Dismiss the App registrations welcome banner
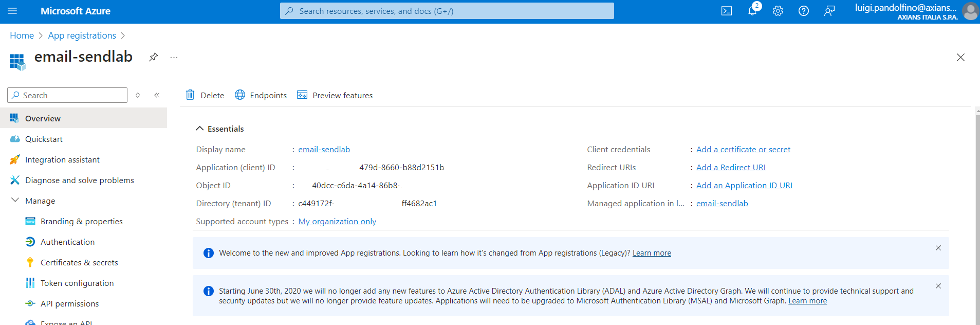Screen dimensions: 980x325 [938, 248]
